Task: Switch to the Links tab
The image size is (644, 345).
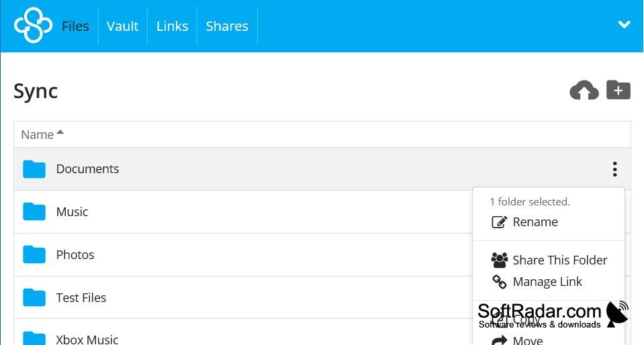Action: point(172,26)
